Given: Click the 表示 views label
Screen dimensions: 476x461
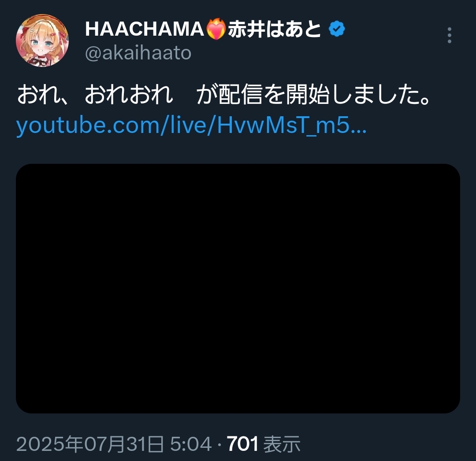Looking at the screenshot, I should (282, 444).
